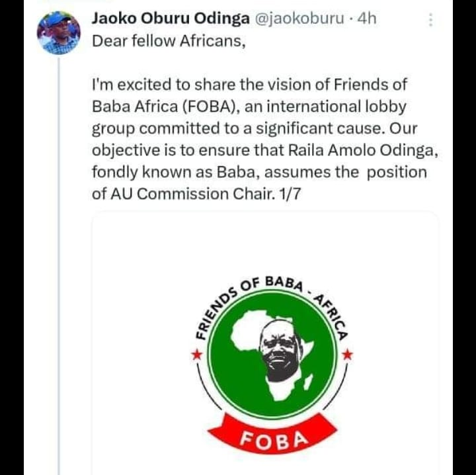Click the red star left of the logo
The image size is (476, 475).
click(x=196, y=355)
